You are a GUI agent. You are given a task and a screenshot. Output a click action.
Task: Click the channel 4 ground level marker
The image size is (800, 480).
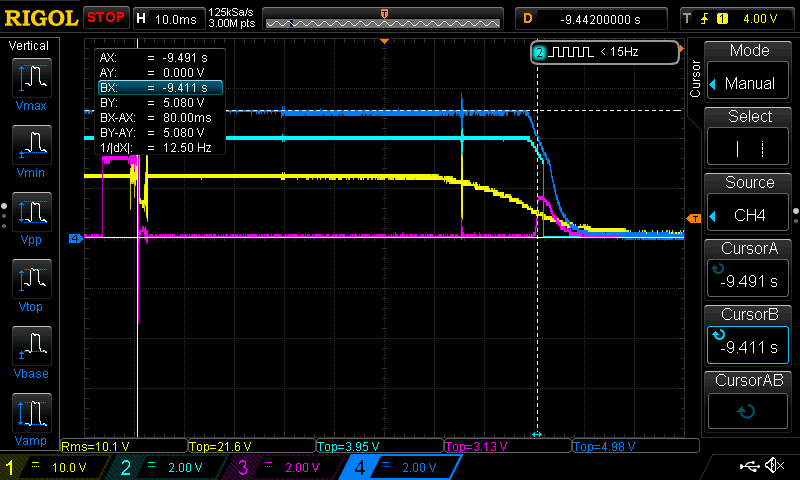click(x=76, y=238)
